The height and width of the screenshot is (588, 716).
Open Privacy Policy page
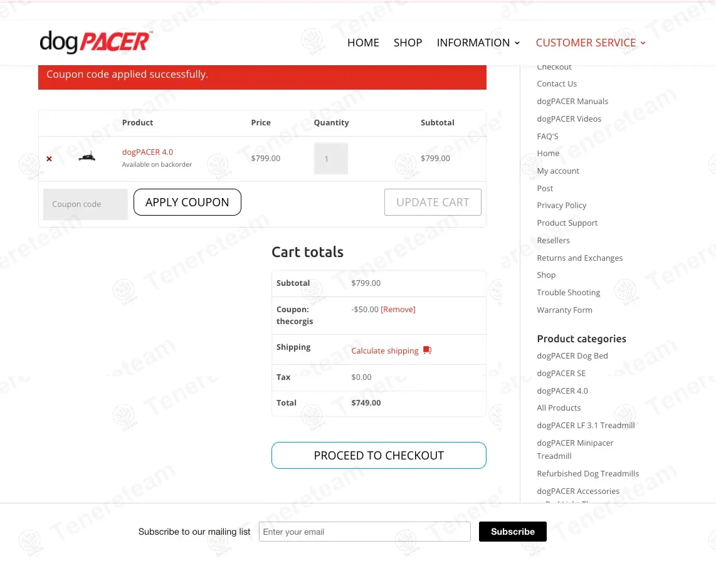(562, 206)
